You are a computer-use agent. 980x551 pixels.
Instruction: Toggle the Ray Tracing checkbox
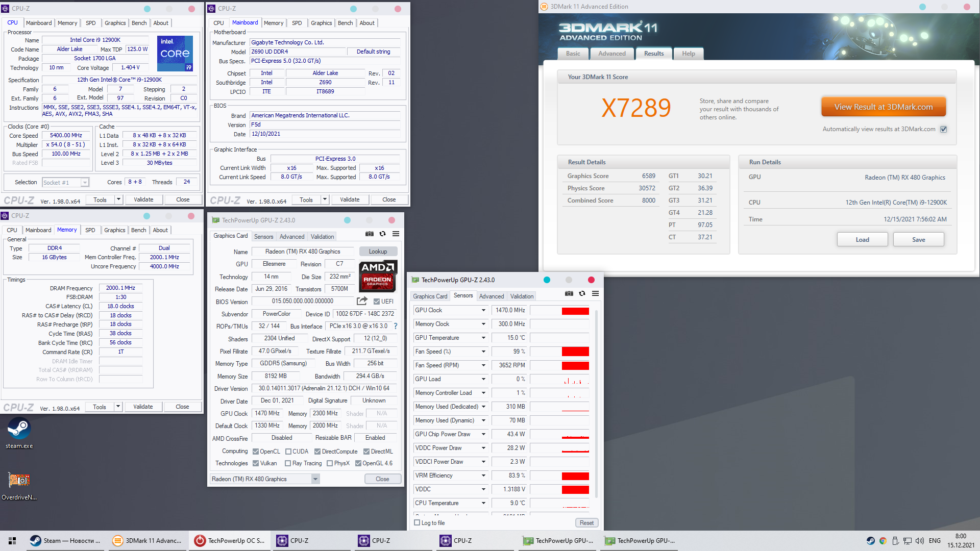tap(288, 463)
